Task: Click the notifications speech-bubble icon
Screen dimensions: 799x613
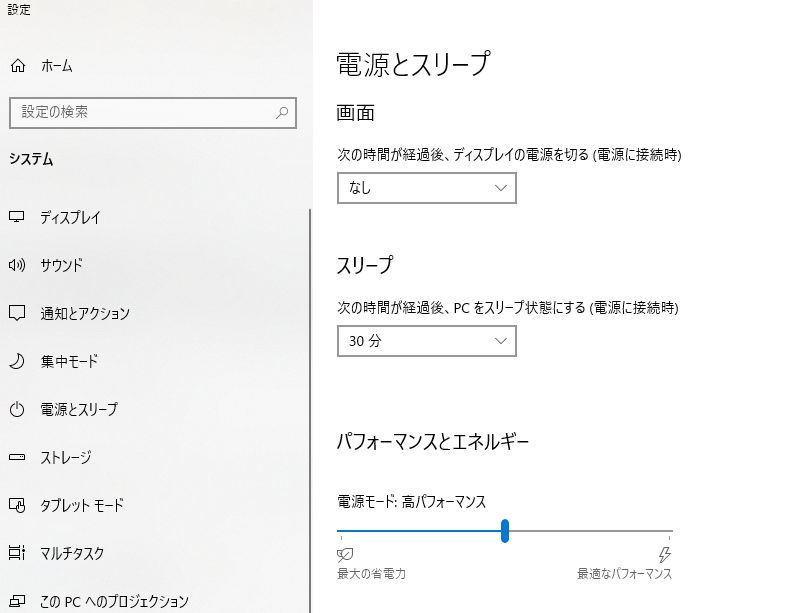Action: click(17, 313)
